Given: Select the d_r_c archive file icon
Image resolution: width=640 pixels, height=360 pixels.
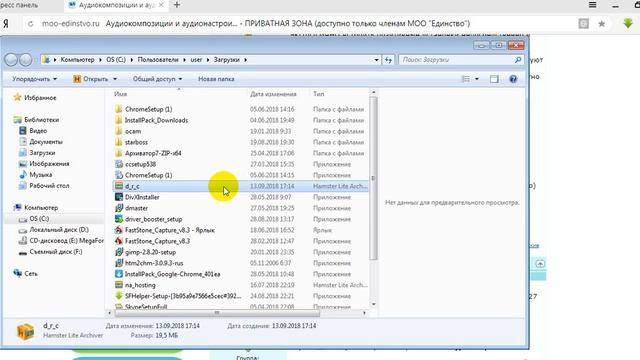Looking at the screenshot, I should click(x=119, y=186).
